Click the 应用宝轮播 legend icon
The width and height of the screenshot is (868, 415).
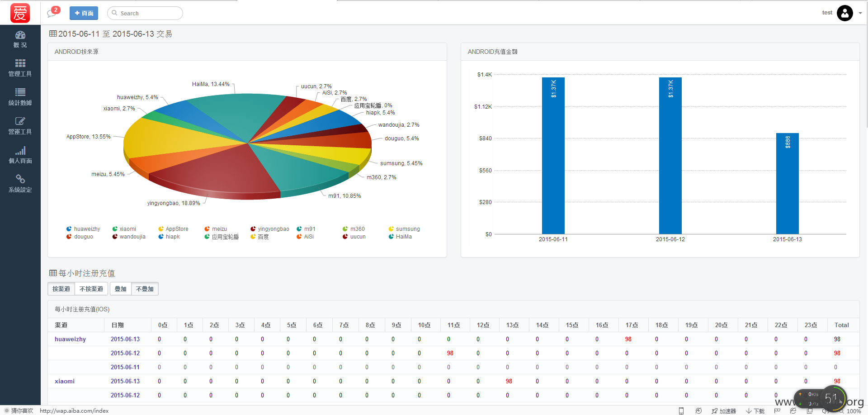(x=207, y=237)
